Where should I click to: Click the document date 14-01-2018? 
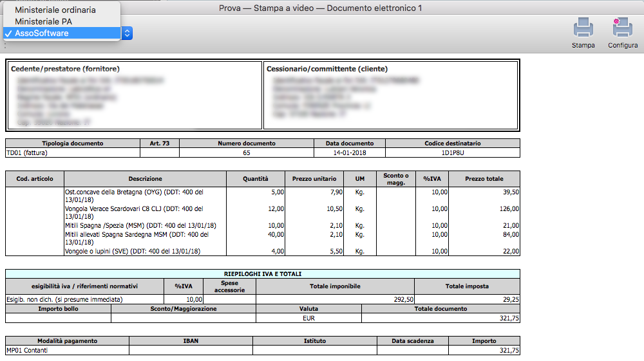tap(350, 153)
